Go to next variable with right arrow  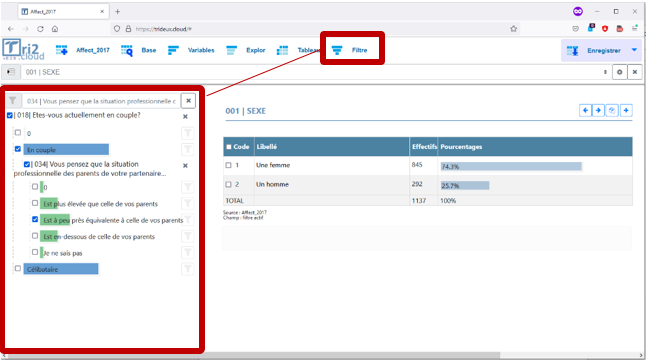pyautogui.click(x=598, y=110)
